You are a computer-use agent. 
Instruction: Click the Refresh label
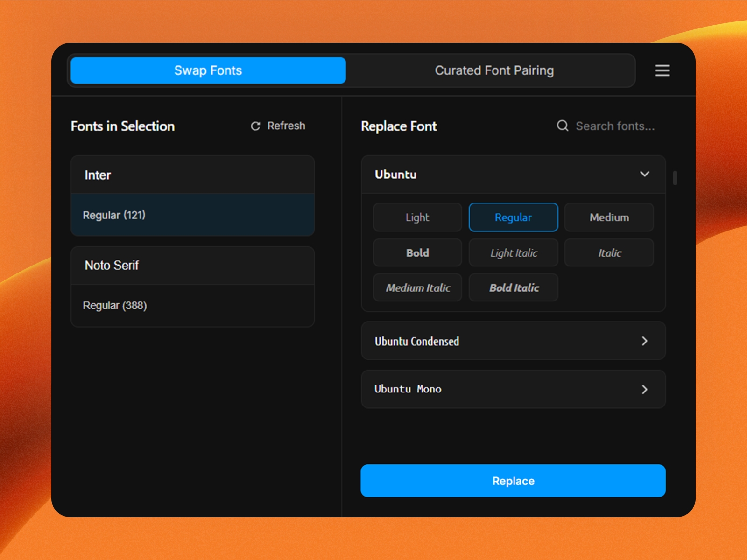click(x=286, y=126)
